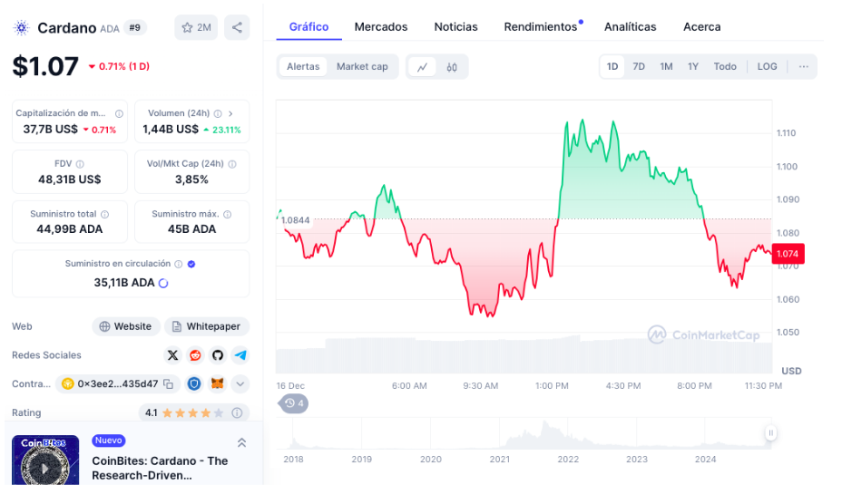
Task: Open the Gráfico tab
Action: [x=308, y=27]
